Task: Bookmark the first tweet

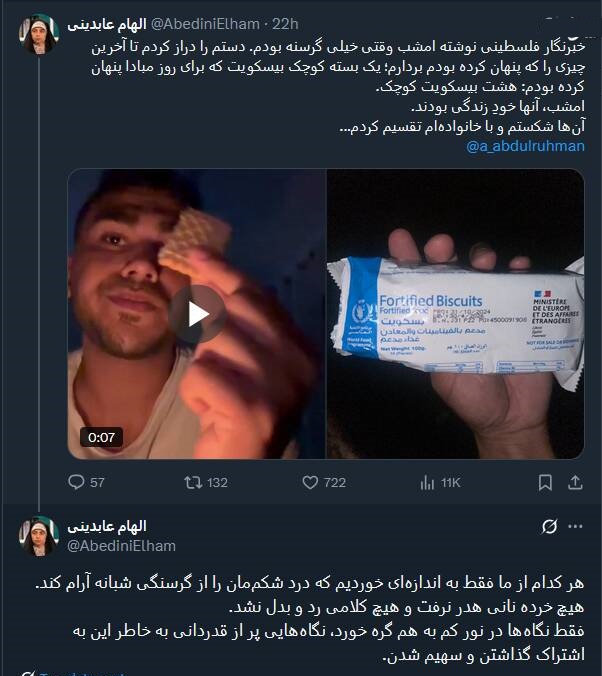Action: [545, 482]
